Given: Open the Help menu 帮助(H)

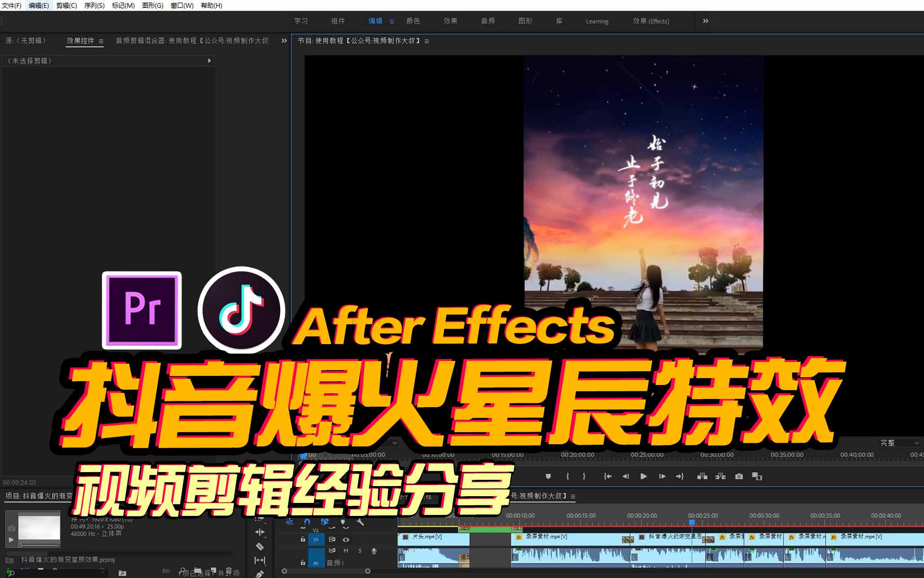Looking at the screenshot, I should tap(211, 5).
